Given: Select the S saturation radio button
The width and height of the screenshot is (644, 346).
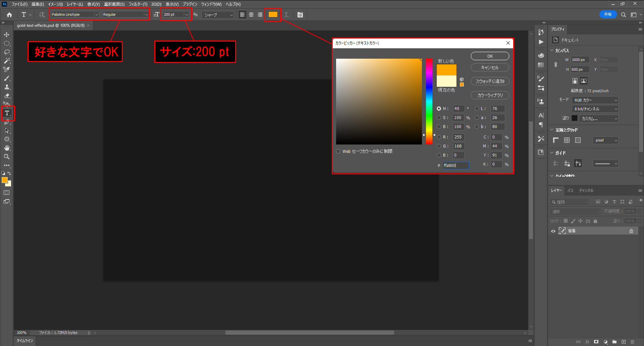Looking at the screenshot, I should click(x=439, y=118).
